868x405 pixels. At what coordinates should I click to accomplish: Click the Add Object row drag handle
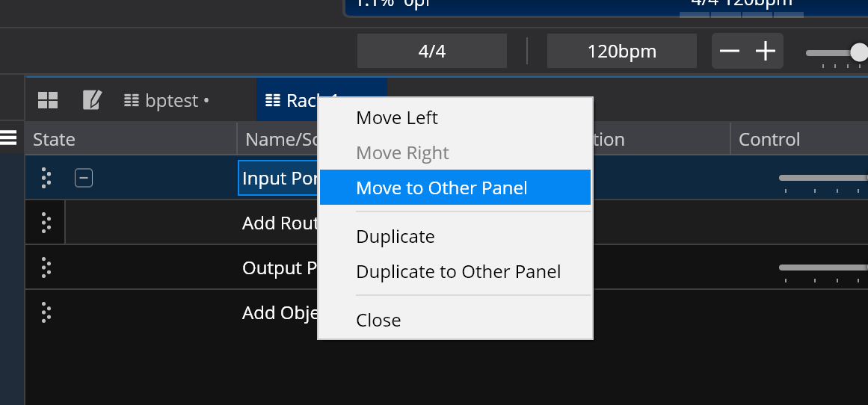(46, 312)
